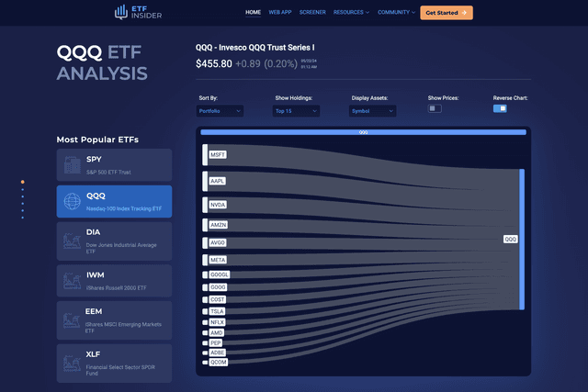
Task: Expand the COMMUNITY menu
Action: [x=396, y=12]
